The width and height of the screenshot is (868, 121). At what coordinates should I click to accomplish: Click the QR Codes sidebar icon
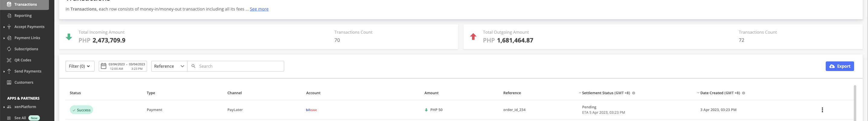[x=9, y=60]
